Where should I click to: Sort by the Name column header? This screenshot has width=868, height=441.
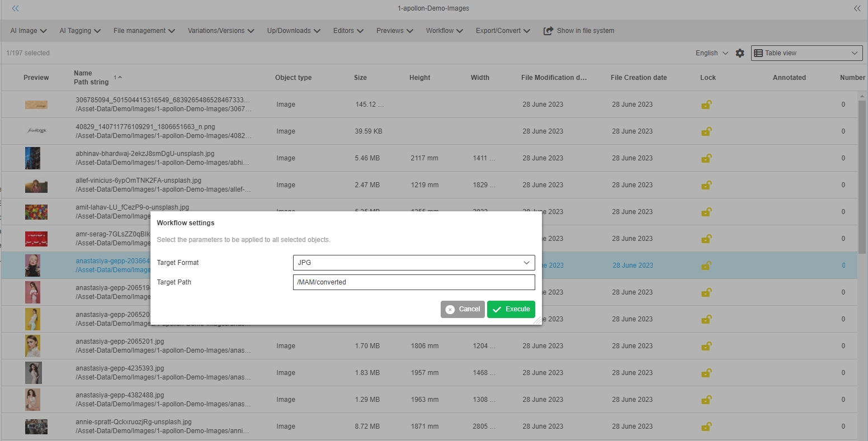pos(83,73)
